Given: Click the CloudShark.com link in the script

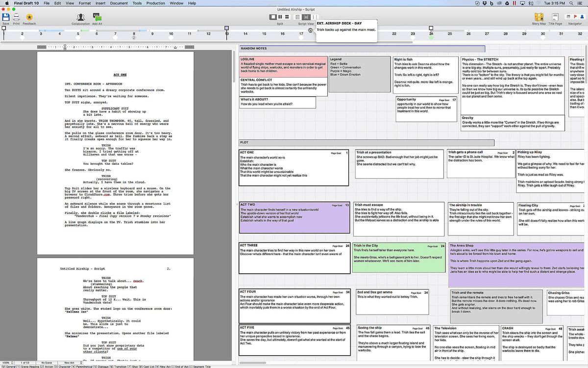Looking at the screenshot, I should point(98,194).
